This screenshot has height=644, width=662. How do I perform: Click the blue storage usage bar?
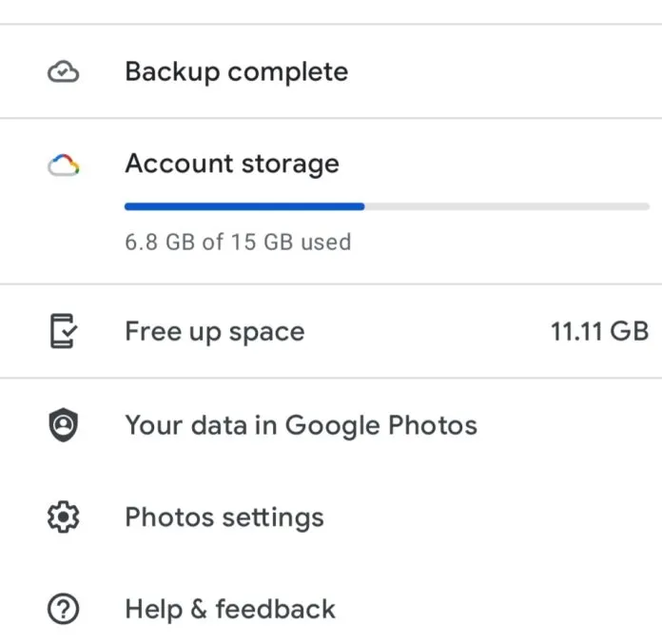pyautogui.click(x=244, y=206)
